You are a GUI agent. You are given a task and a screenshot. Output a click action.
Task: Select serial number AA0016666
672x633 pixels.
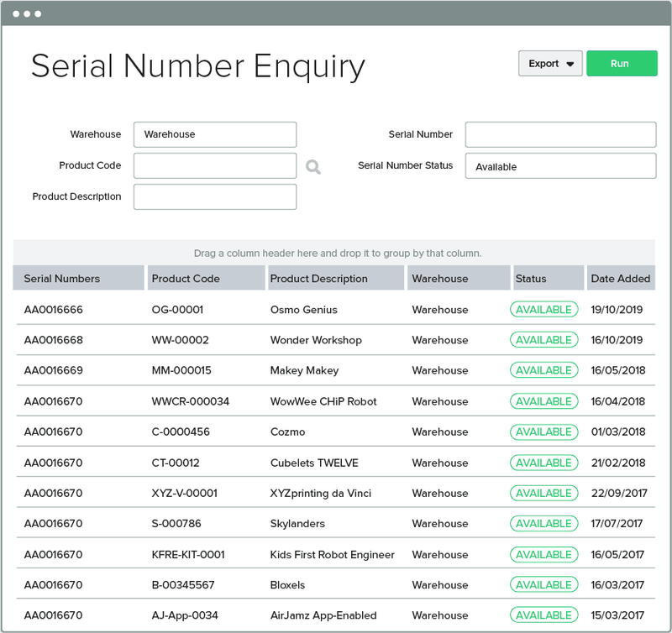[54, 310]
